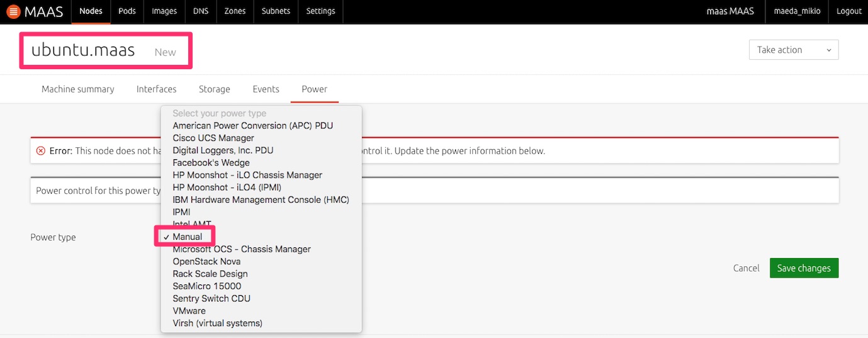Choose OpenStack Nova power type
868x338 pixels.
click(x=206, y=261)
